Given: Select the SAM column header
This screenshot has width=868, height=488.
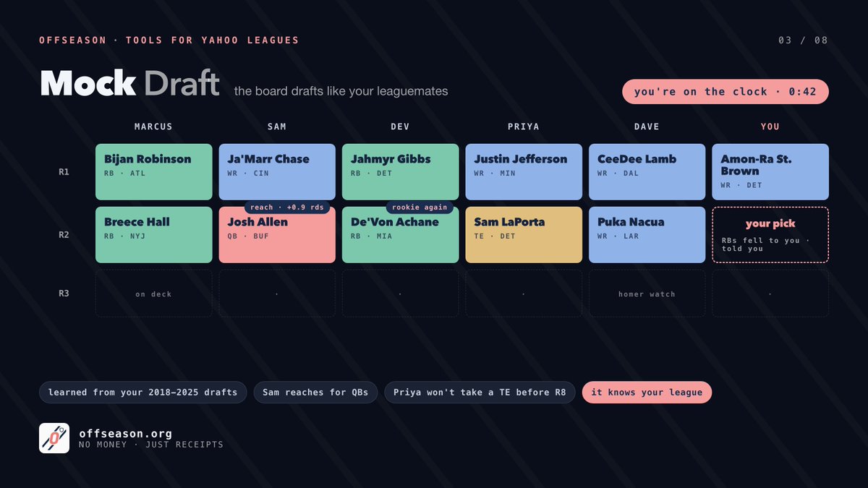Looking at the screenshot, I should (277, 127).
